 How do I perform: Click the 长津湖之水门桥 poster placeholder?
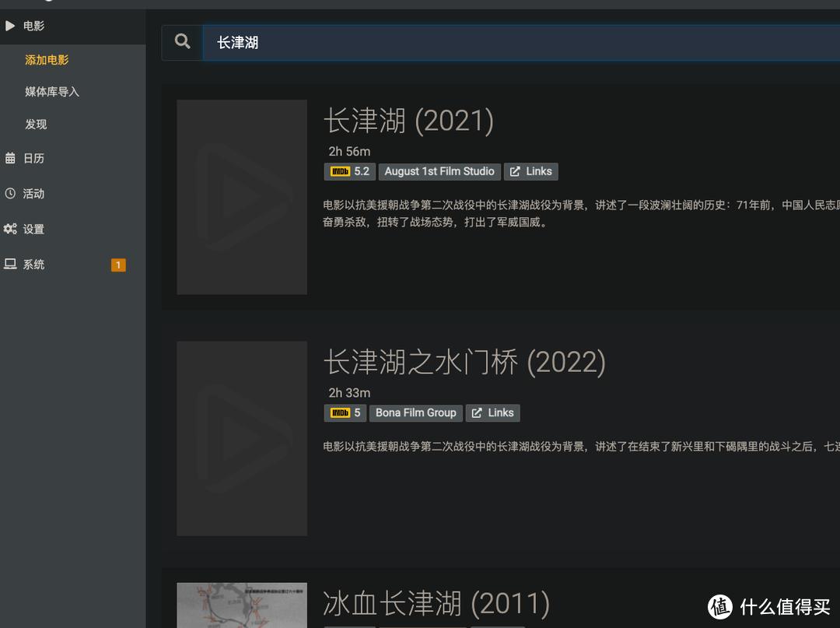(x=241, y=438)
